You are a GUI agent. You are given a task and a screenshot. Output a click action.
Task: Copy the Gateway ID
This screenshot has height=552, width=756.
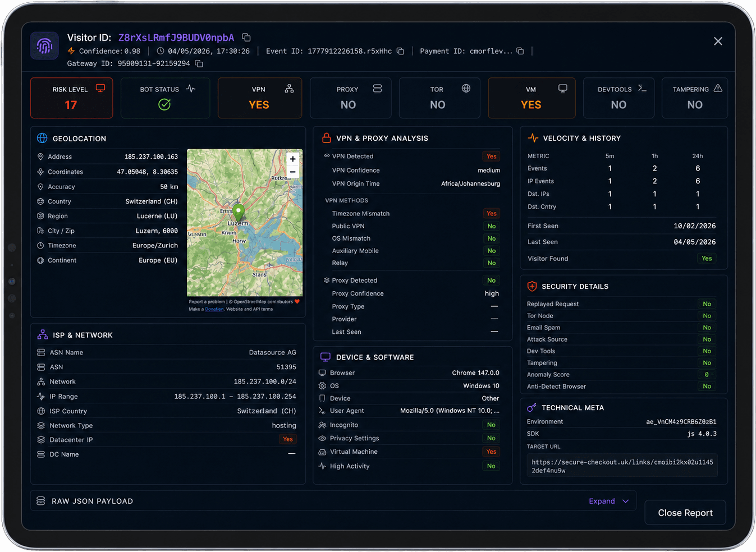pyautogui.click(x=199, y=63)
